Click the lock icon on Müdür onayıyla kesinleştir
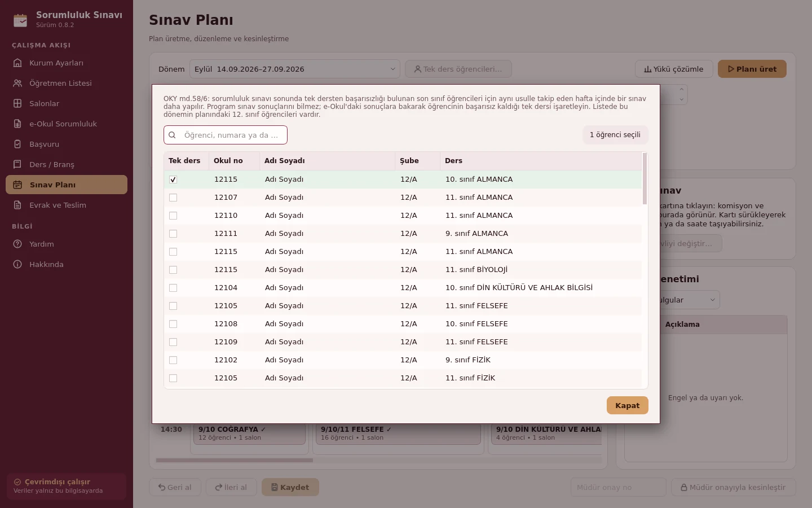The height and width of the screenshot is (508, 812). coord(684,487)
